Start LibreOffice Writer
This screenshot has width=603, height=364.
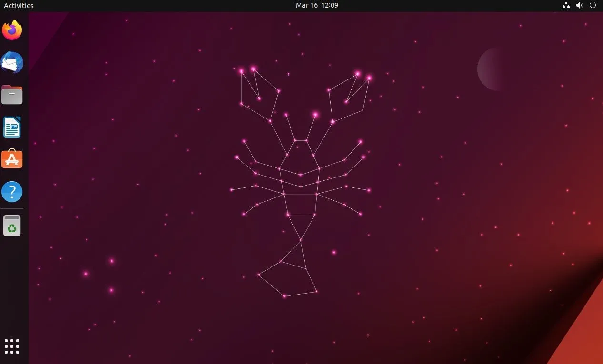point(12,127)
